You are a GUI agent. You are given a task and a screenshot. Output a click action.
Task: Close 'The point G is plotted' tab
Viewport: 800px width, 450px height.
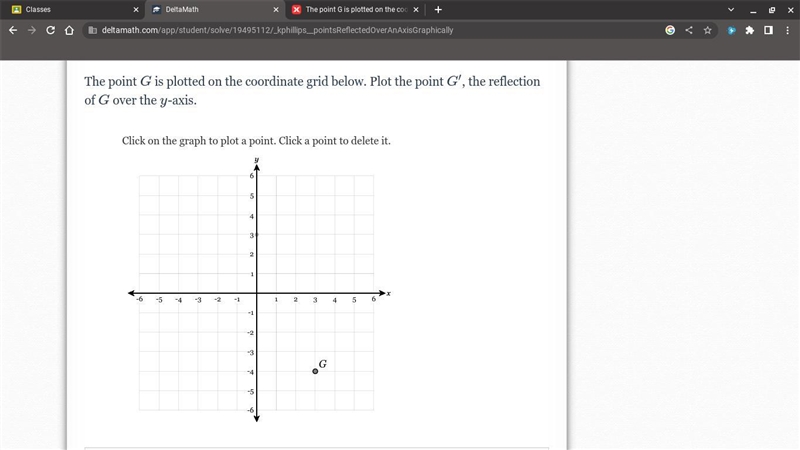click(416, 9)
